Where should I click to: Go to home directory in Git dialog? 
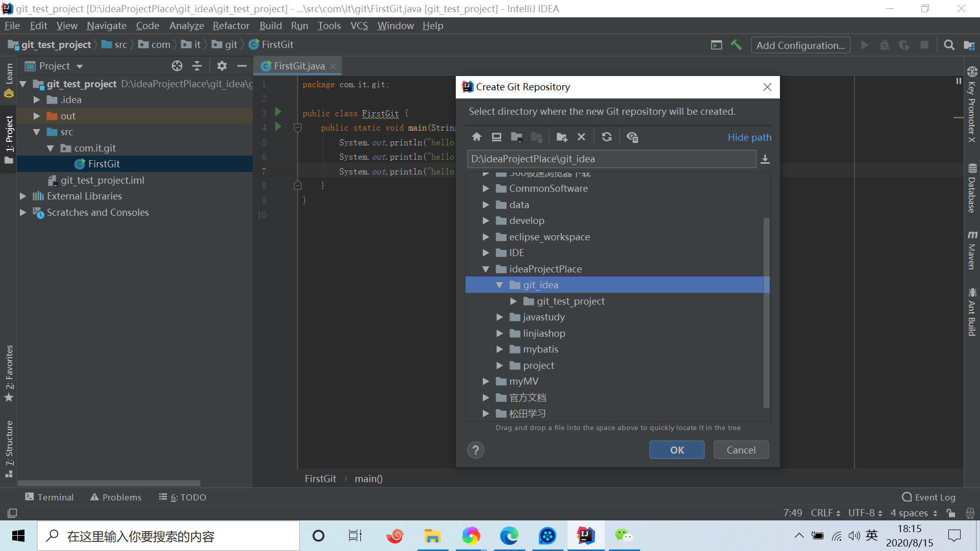click(x=477, y=137)
